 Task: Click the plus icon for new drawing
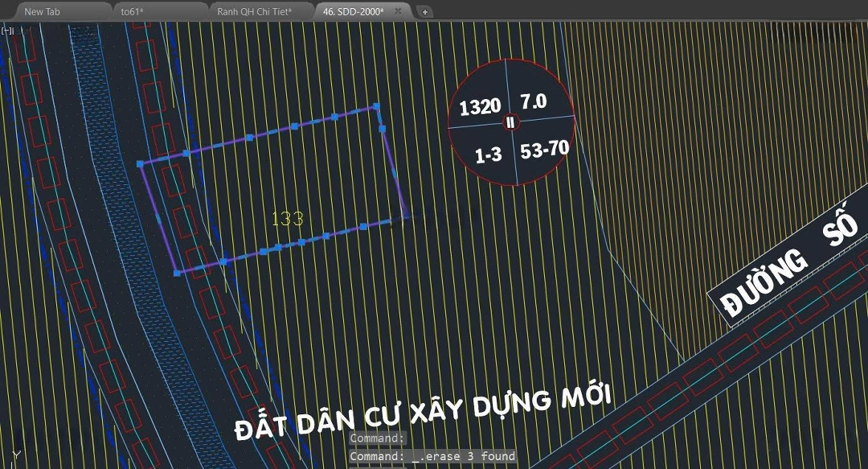[x=425, y=12]
